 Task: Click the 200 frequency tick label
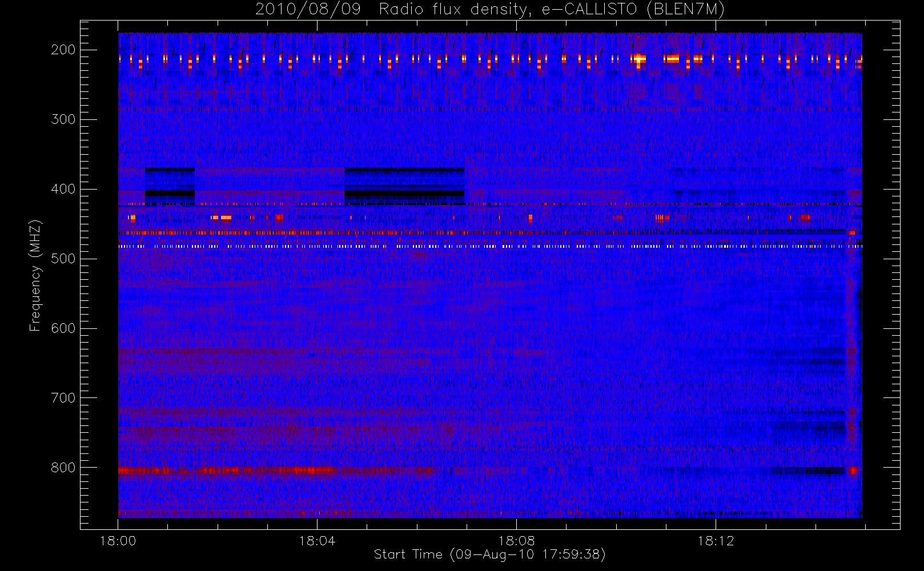click(63, 50)
